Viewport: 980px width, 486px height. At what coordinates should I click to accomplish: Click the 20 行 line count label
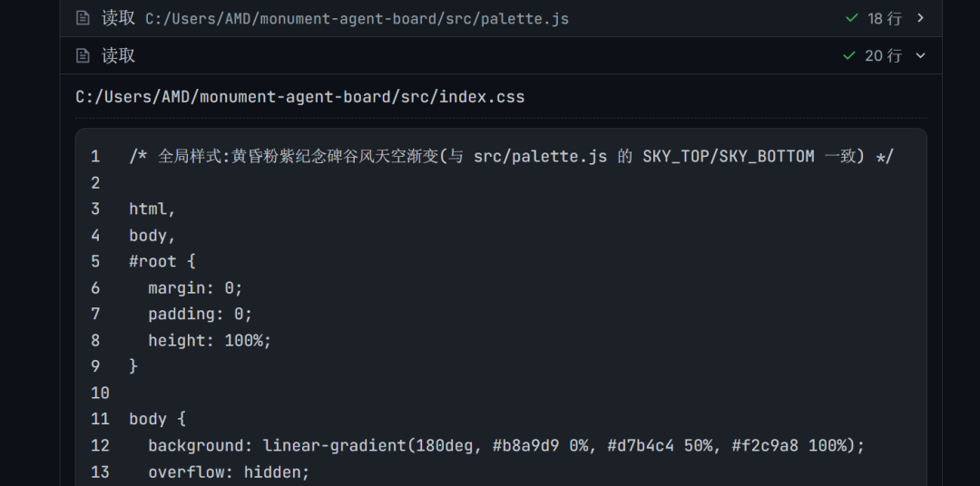click(x=883, y=55)
